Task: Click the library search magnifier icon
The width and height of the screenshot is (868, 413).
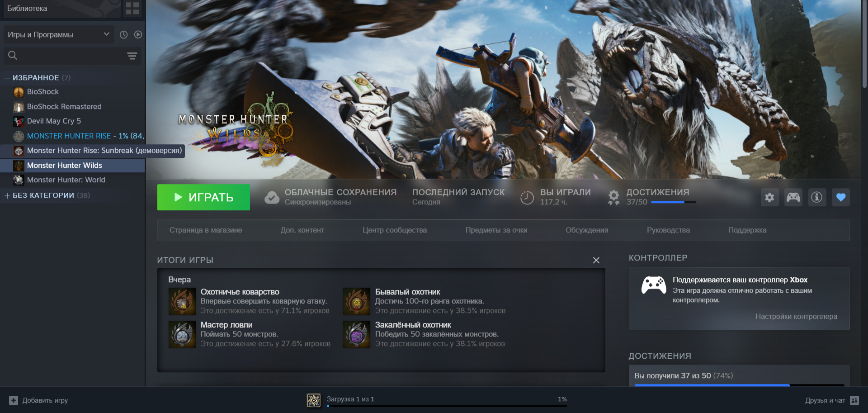Action: click(13, 55)
